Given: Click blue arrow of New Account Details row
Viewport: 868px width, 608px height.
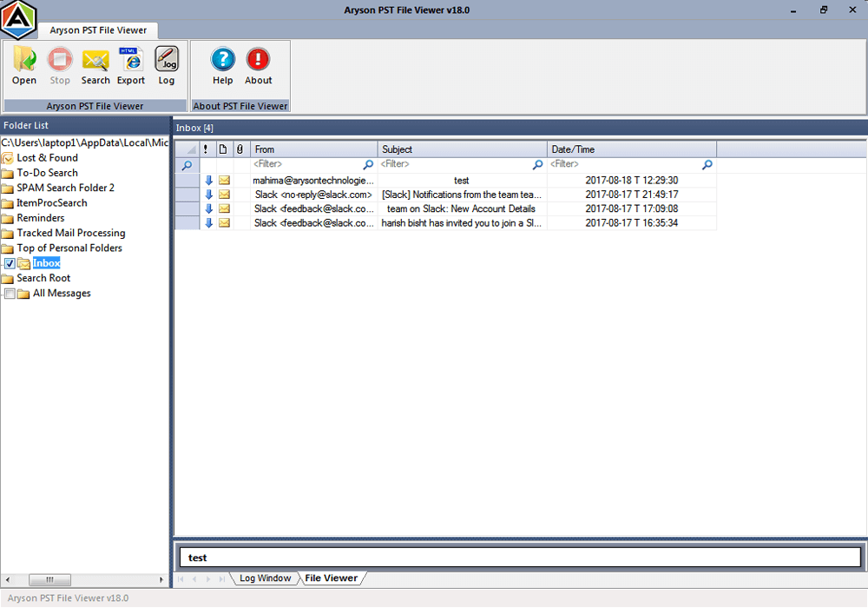Looking at the screenshot, I should (x=208, y=208).
